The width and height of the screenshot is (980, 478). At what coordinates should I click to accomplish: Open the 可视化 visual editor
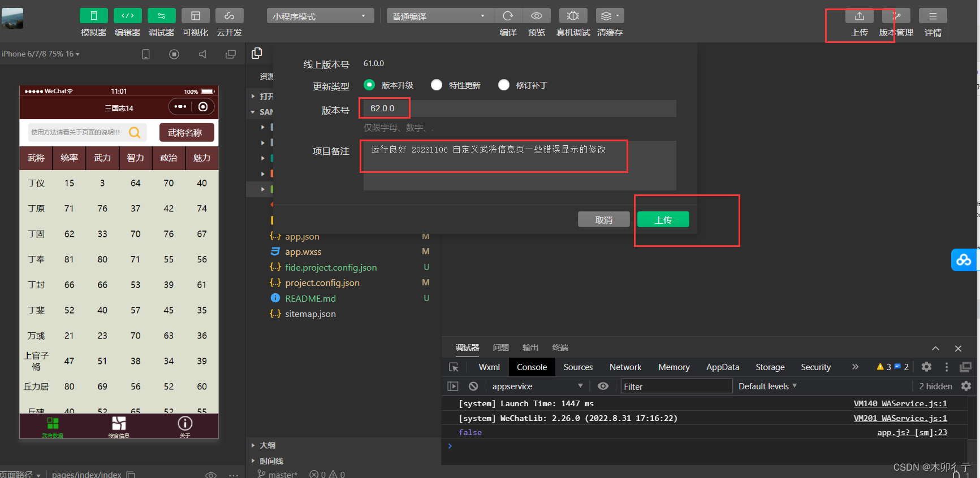196,16
